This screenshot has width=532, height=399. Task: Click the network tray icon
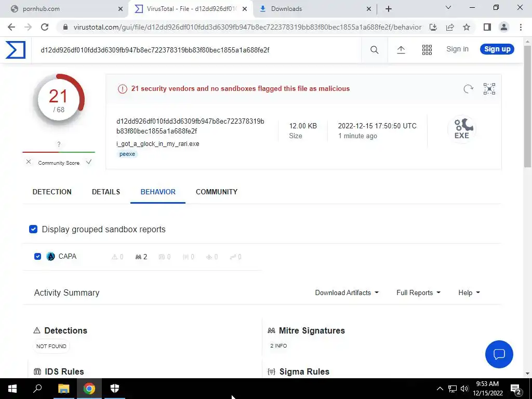pyautogui.click(x=453, y=389)
